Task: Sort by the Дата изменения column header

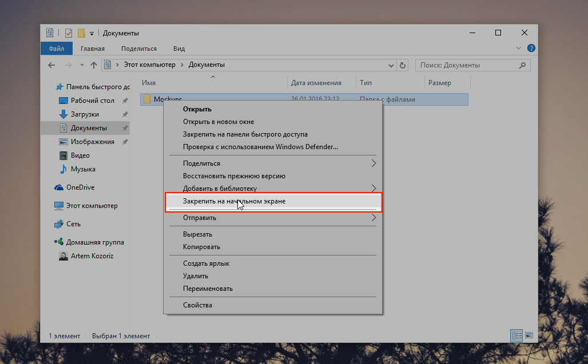Action: [316, 83]
